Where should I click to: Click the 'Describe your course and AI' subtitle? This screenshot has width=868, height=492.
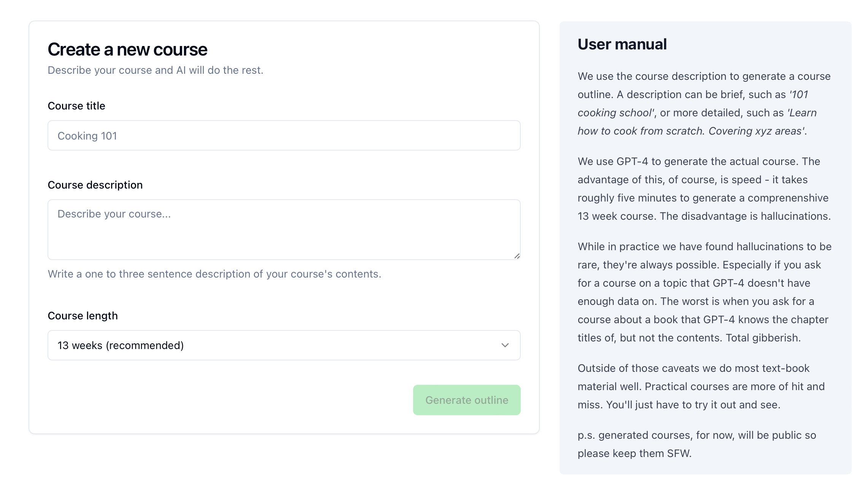tap(155, 70)
